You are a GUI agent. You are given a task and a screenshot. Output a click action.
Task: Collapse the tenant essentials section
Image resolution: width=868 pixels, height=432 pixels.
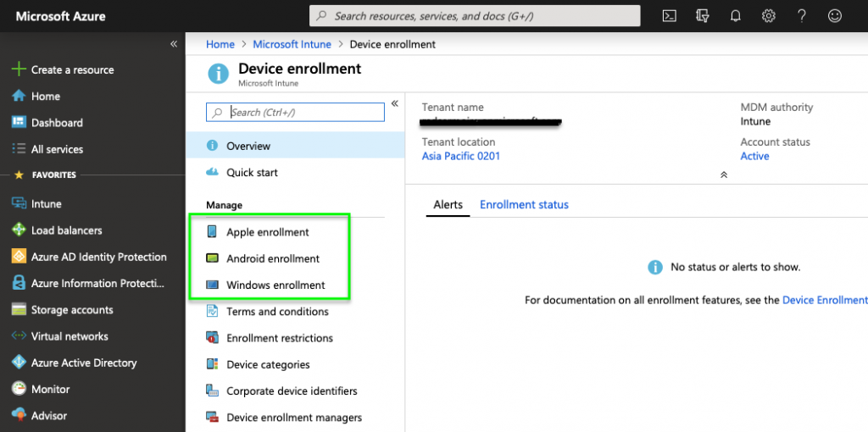click(724, 174)
